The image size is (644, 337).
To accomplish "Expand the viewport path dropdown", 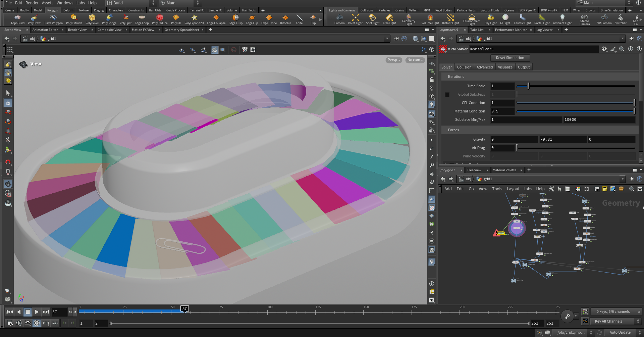I will point(387,39).
